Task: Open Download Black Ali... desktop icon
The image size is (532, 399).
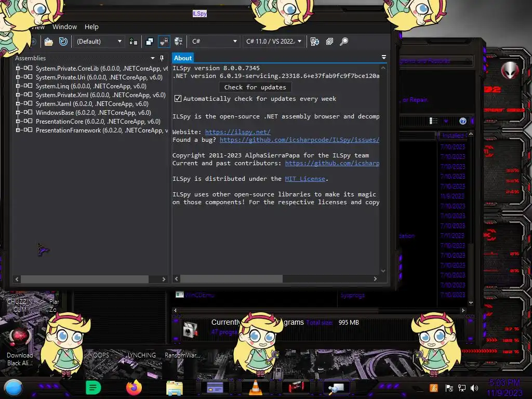Action: [20, 346]
